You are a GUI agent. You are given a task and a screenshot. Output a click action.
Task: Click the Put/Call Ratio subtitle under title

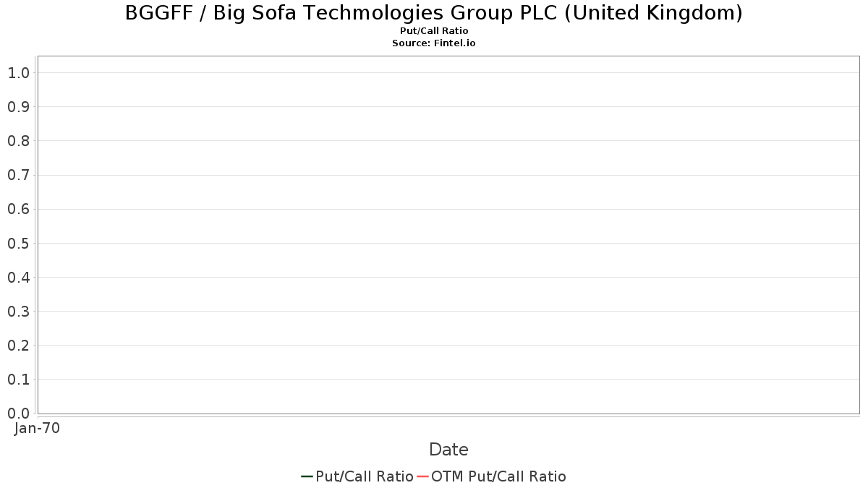tap(434, 31)
